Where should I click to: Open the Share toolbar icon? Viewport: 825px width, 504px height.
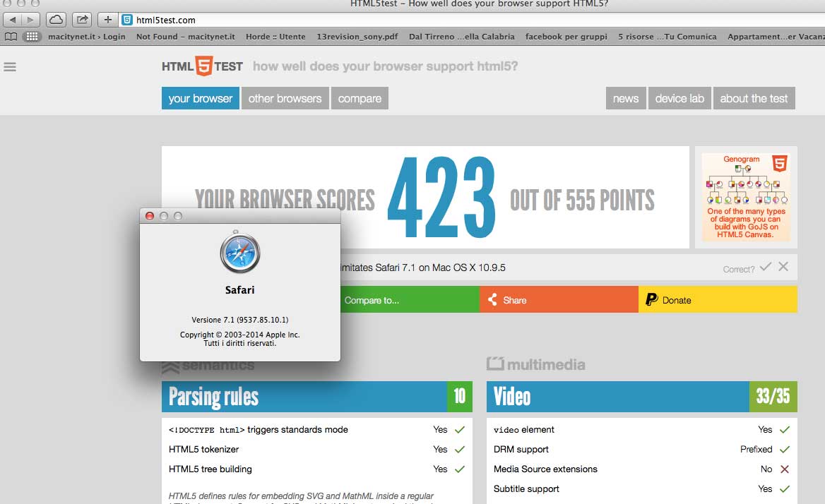(81, 20)
